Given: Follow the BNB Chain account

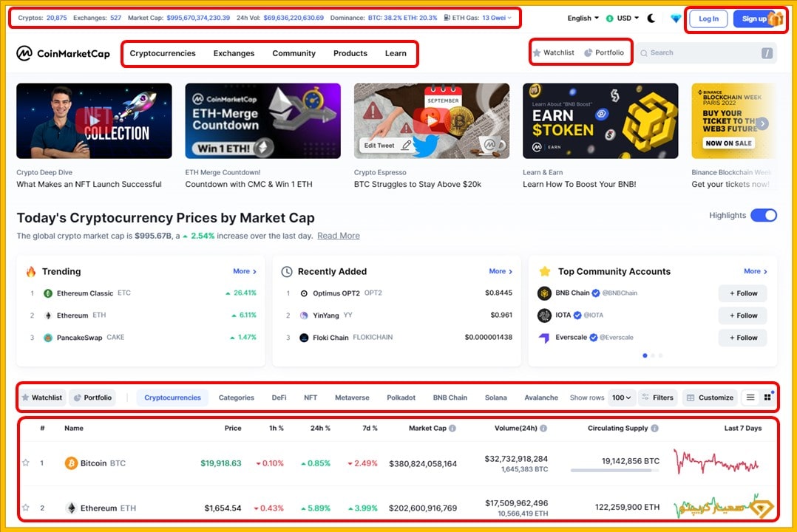Looking at the screenshot, I should 742,293.
